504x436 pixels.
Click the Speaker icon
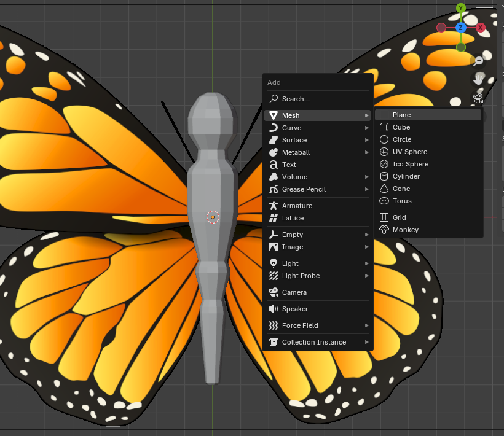[274, 309]
